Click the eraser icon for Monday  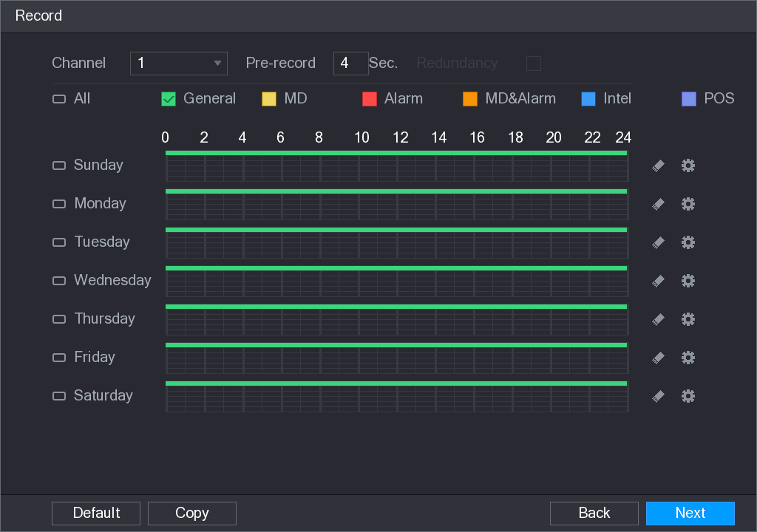(658, 204)
